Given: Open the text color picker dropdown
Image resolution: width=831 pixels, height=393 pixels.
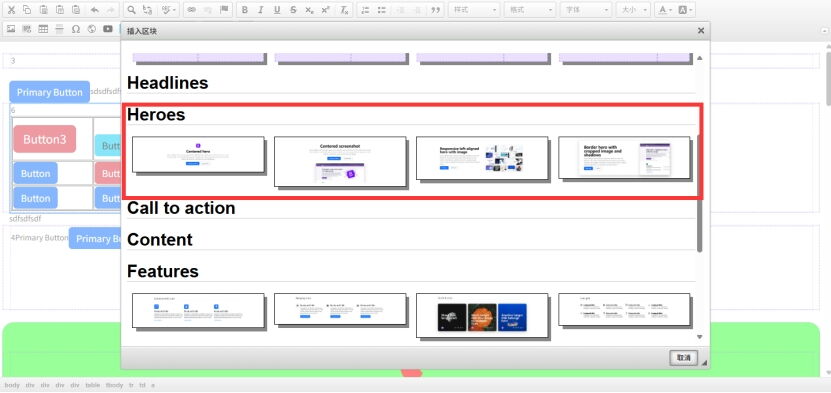Looking at the screenshot, I should [664, 10].
